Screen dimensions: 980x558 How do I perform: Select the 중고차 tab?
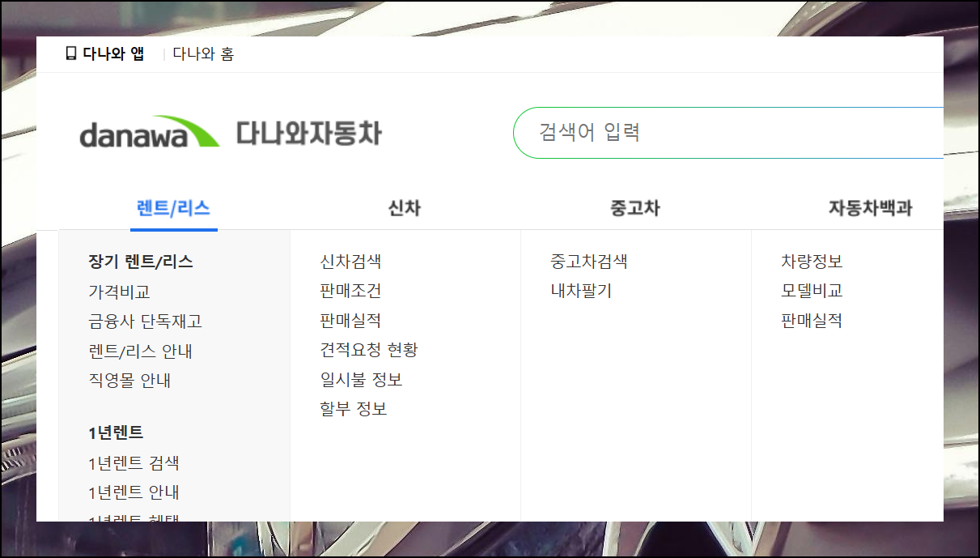[x=635, y=208]
